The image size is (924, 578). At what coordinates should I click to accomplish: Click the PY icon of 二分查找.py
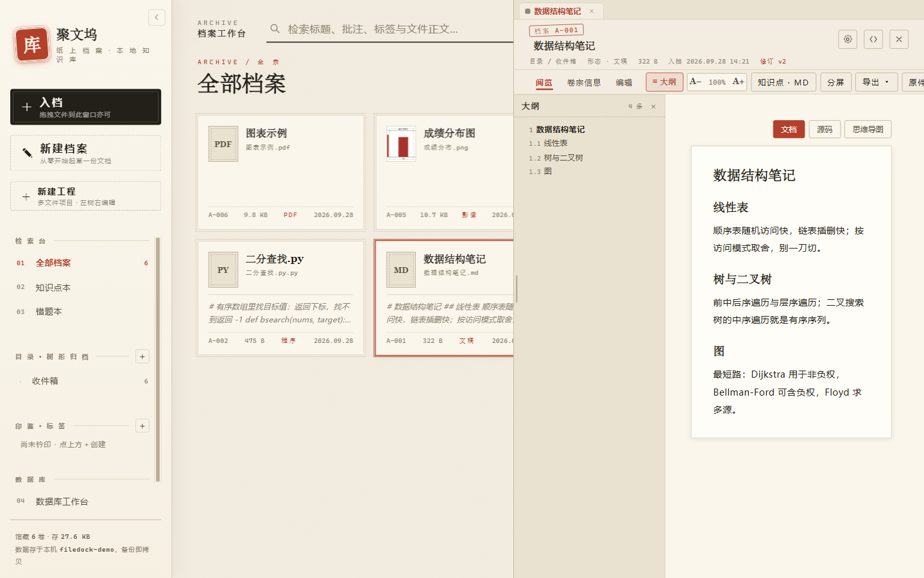click(x=223, y=270)
